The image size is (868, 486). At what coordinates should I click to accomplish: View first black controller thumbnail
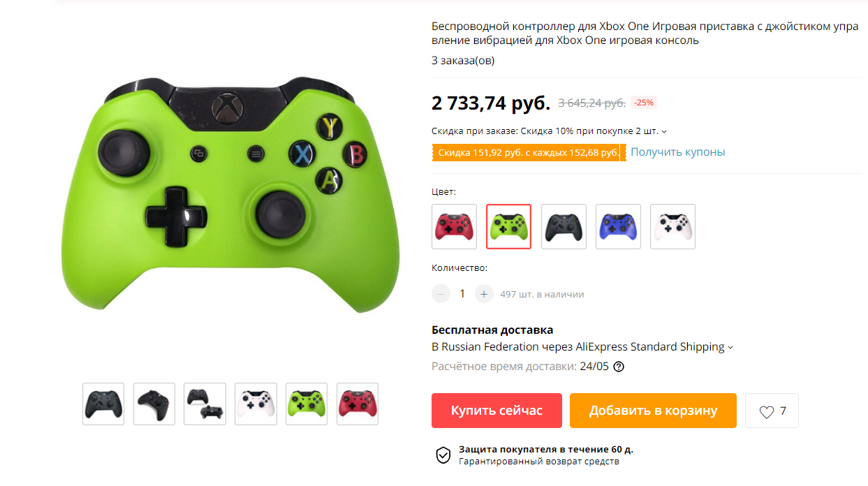pos(103,404)
